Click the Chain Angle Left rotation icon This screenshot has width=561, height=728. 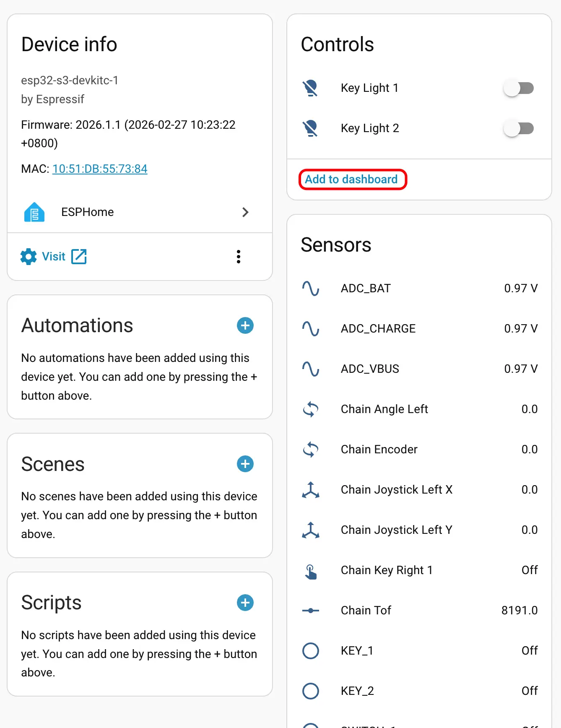coord(311,409)
